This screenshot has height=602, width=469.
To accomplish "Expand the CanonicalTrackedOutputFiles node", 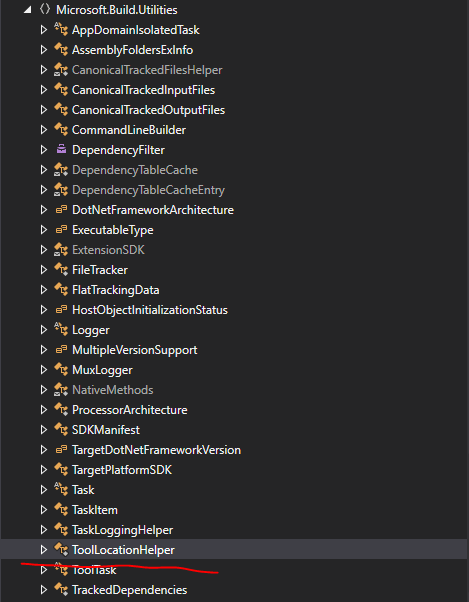I will 44,110.
